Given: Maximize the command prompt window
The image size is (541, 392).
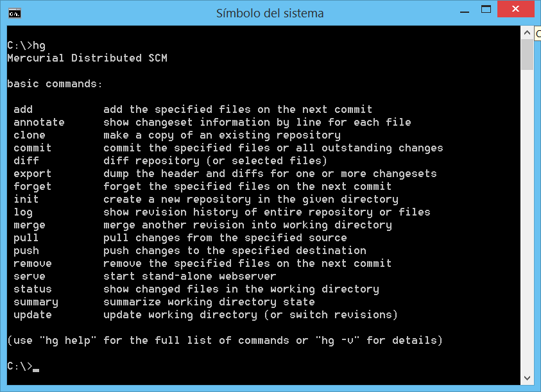Looking at the screenshot, I should click(x=487, y=9).
